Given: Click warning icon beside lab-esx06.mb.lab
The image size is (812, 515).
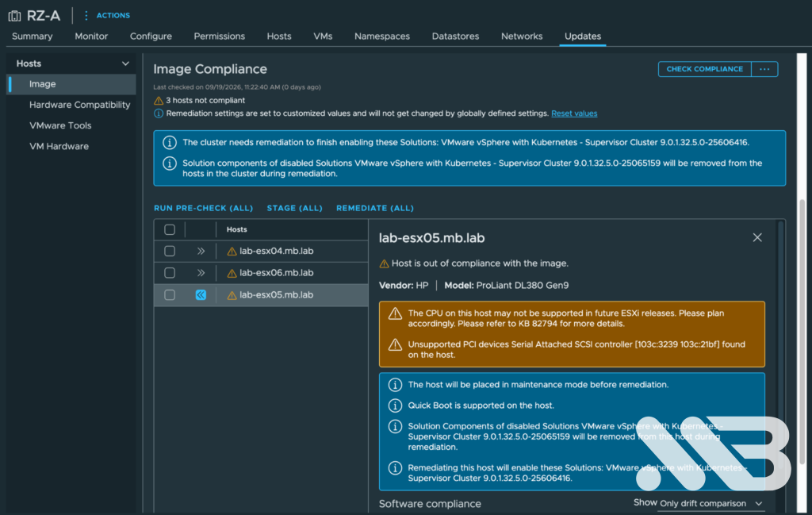Looking at the screenshot, I should pos(232,273).
